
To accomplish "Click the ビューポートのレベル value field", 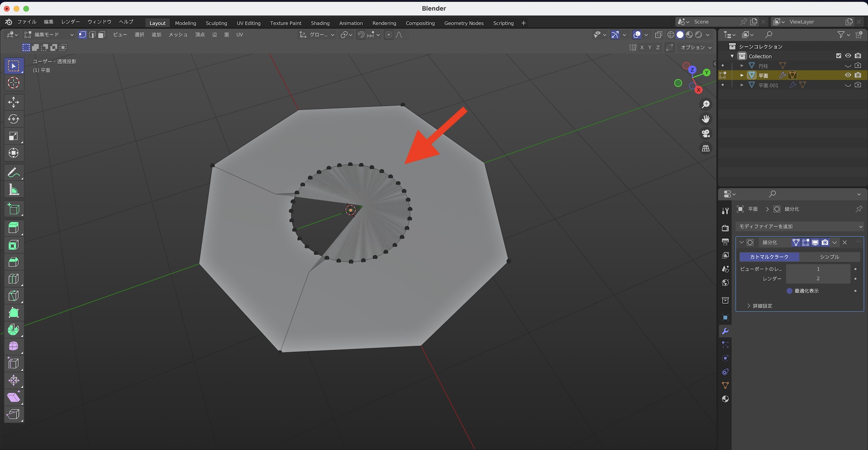I will (818, 269).
